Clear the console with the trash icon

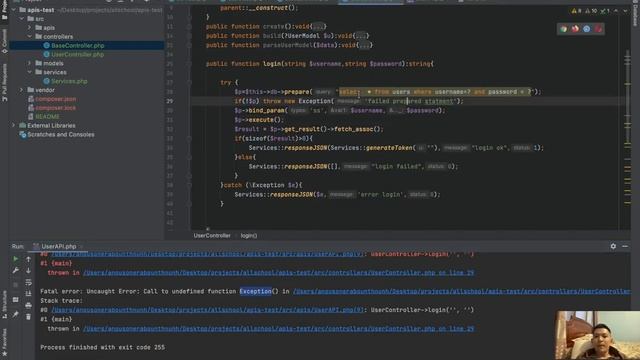pyautogui.click(x=28, y=317)
